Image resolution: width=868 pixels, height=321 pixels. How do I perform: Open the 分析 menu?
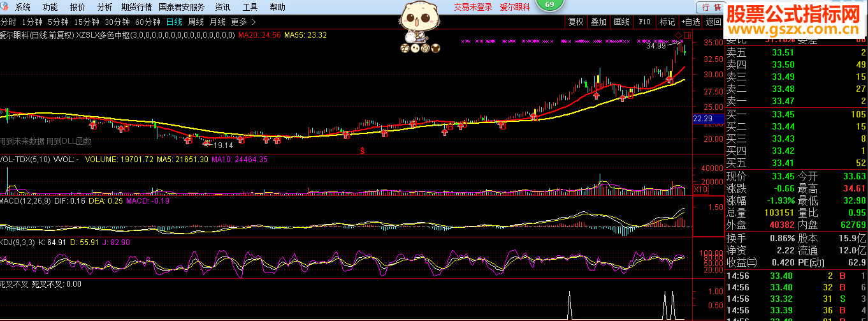point(105,7)
